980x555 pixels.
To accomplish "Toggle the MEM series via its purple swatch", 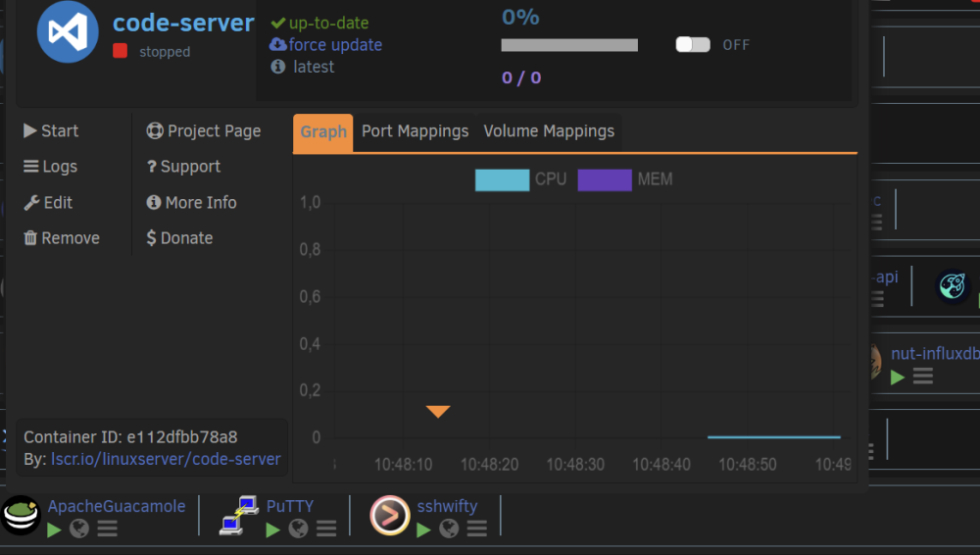I will click(x=605, y=180).
